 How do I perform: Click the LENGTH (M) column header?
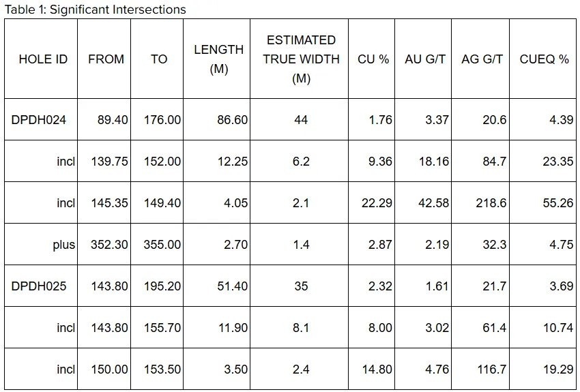coord(218,59)
